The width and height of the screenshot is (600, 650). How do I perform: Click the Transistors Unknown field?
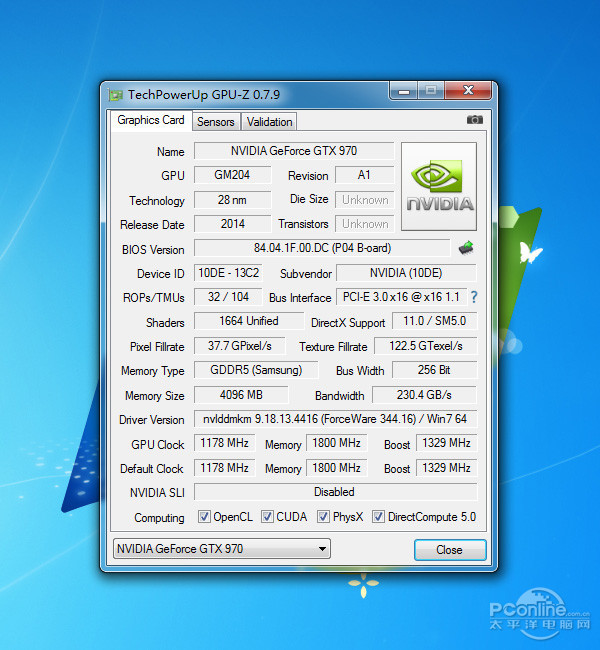point(364,224)
